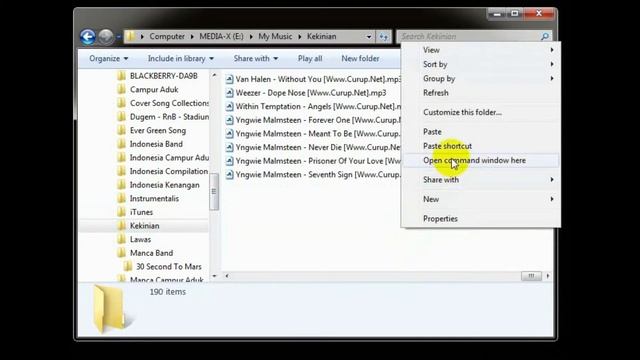Select Indonesia Campur Aduk folder in tree
The width and height of the screenshot is (640, 360).
pyautogui.click(x=169, y=158)
